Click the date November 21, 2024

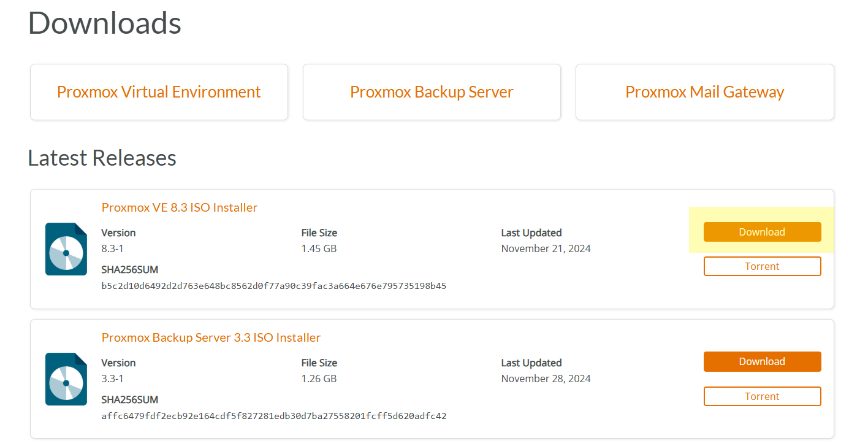pyautogui.click(x=546, y=248)
